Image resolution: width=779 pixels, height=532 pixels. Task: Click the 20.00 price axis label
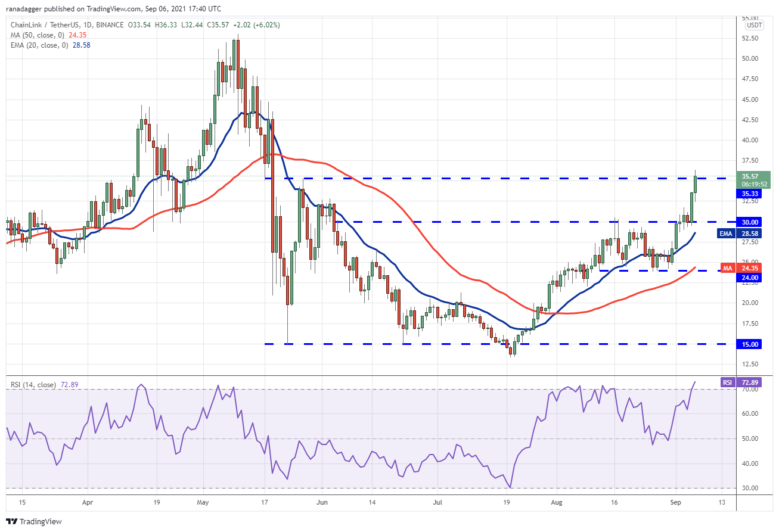(x=749, y=303)
